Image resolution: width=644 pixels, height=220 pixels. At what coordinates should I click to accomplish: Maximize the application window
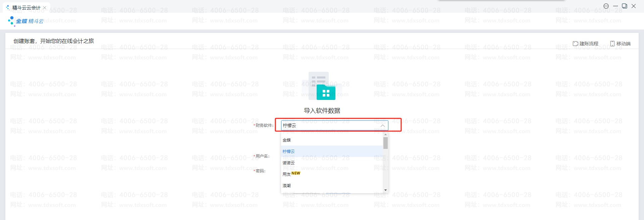tap(625, 6)
